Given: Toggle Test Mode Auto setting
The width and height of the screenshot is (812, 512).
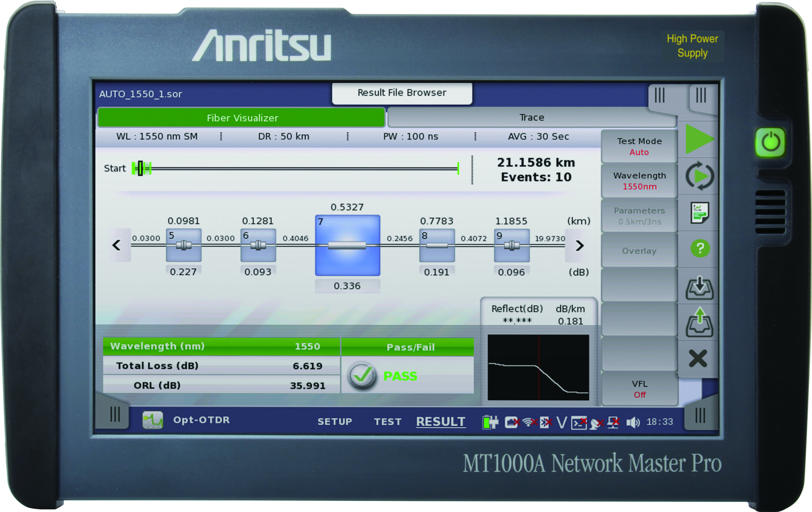Looking at the screenshot, I should 639,146.
